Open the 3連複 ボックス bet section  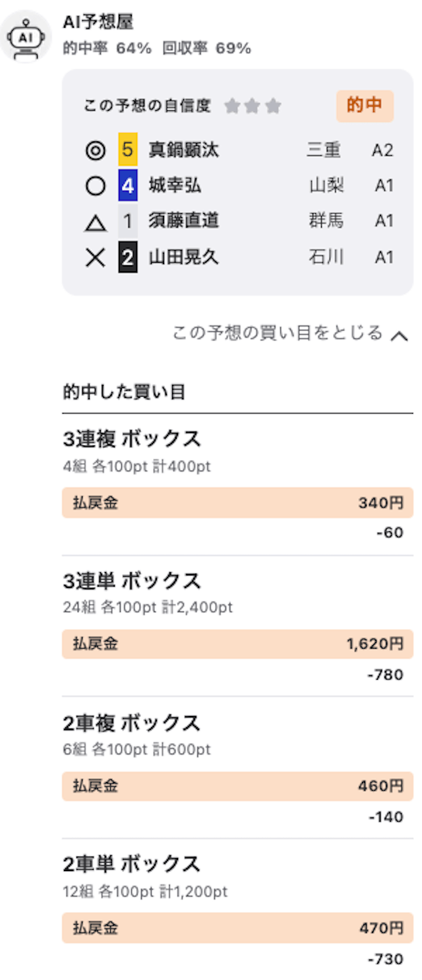132,439
